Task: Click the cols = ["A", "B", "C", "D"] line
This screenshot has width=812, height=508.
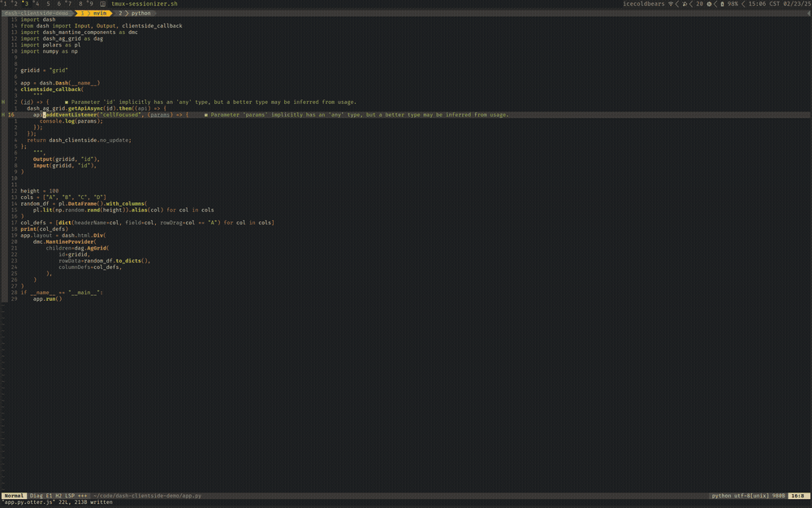Action: (63, 197)
